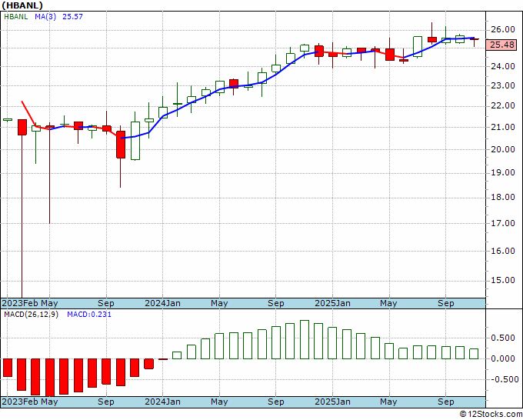Click the 17.00 price axis label
The image size is (523, 420).
point(503,223)
